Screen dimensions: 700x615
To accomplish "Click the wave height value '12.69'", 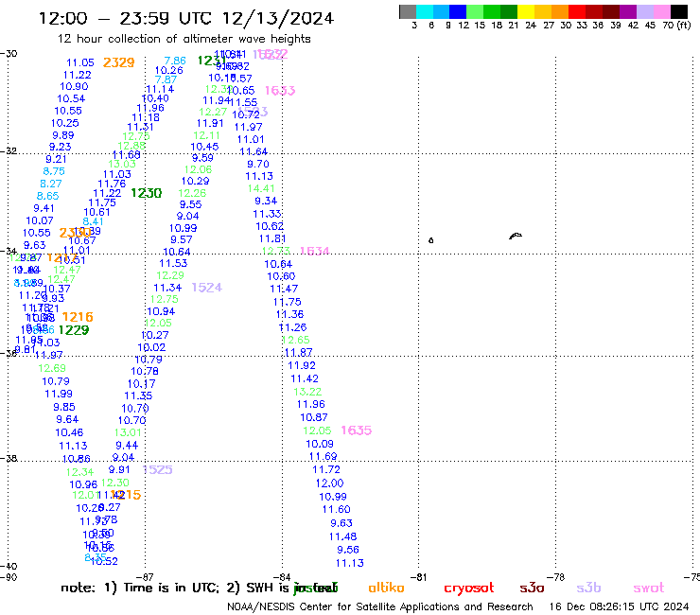I will (x=52, y=368).
